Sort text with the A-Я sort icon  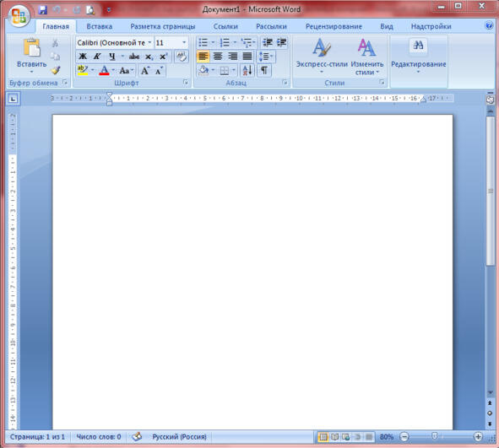[247, 70]
